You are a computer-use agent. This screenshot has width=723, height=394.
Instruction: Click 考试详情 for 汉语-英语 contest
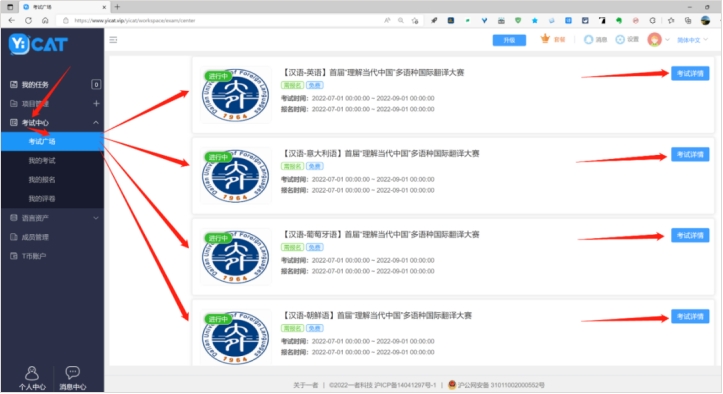pos(690,74)
